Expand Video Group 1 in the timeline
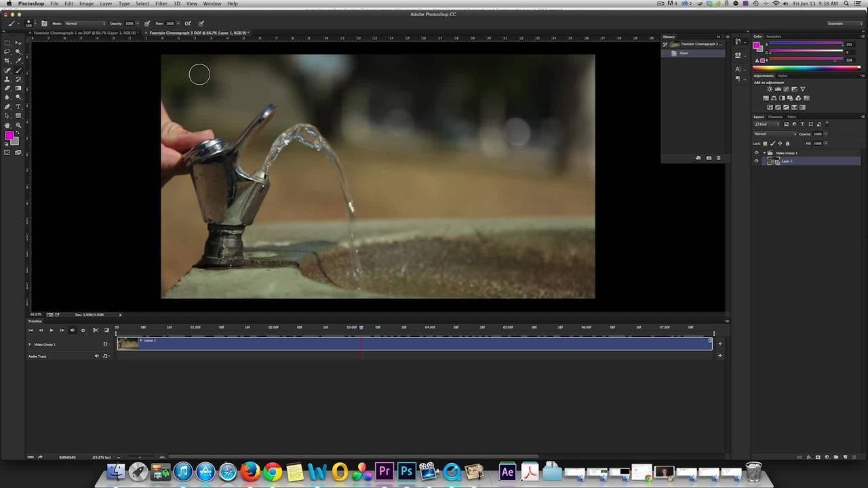Image resolution: width=868 pixels, height=488 pixels. tap(30, 344)
